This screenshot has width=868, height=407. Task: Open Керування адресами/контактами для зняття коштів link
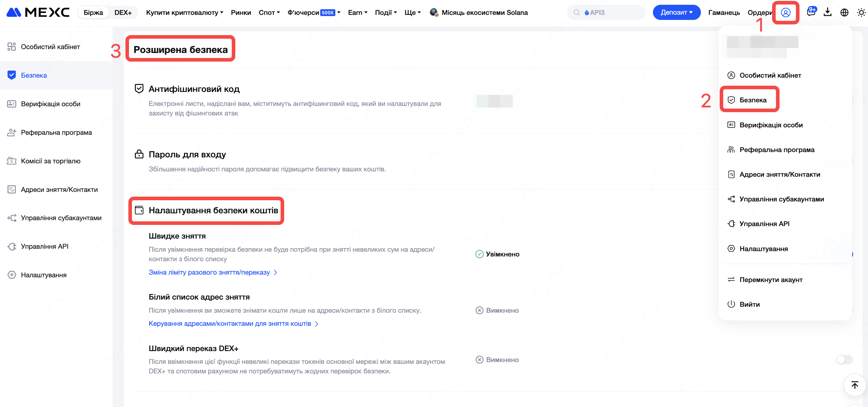[234, 323]
